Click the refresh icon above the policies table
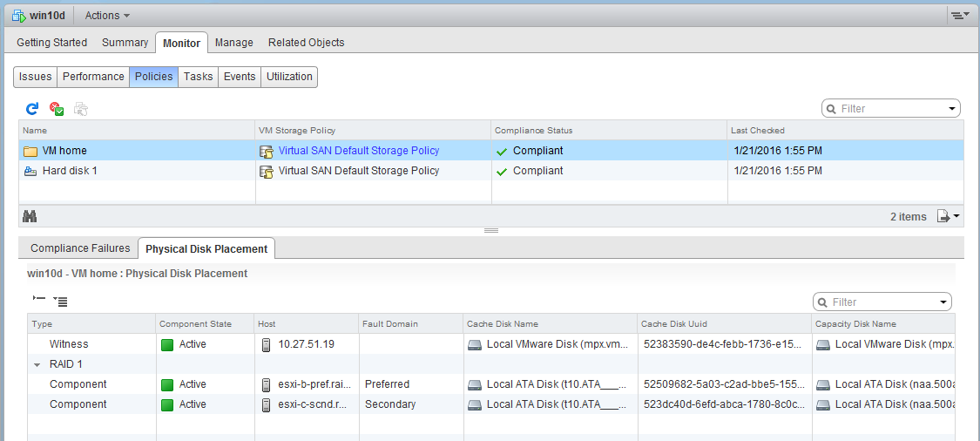980x441 pixels. [32, 109]
